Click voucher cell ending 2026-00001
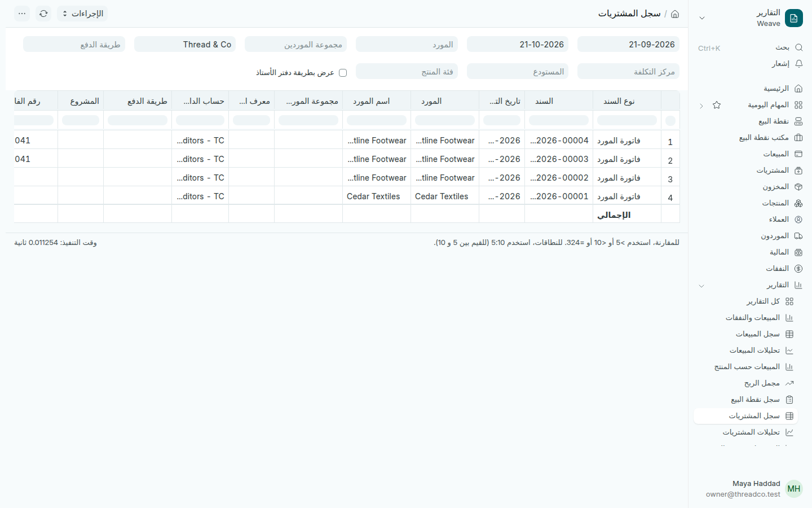Viewport: 812px width, 508px height. coord(559,196)
